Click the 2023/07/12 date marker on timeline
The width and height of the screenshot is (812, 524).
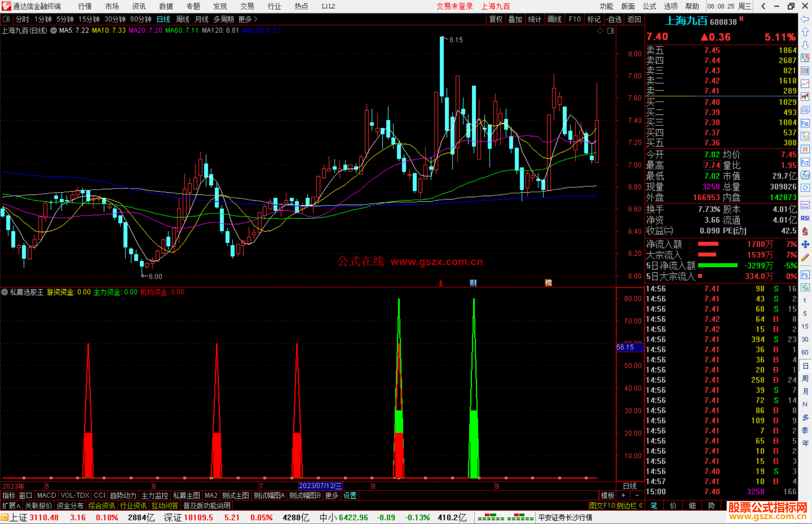pos(320,486)
